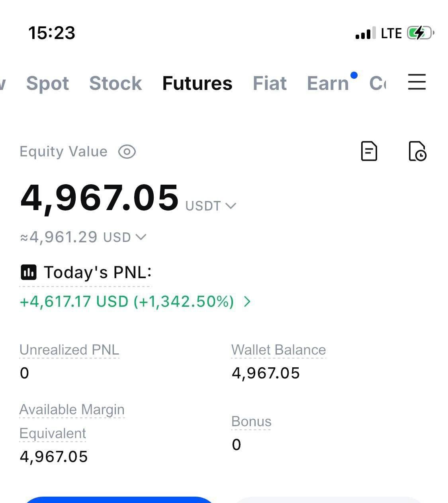Tap the blue notification dot on Earn
This screenshot has height=503, width=448.
tap(354, 75)
